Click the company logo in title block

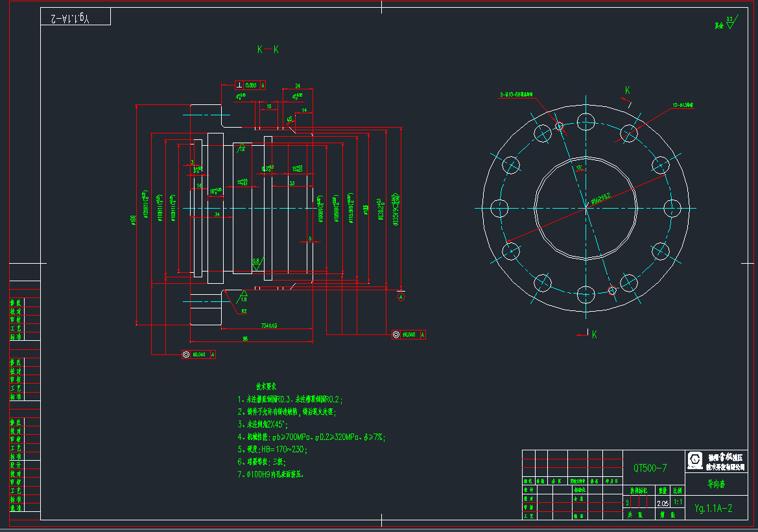(695, 460)
